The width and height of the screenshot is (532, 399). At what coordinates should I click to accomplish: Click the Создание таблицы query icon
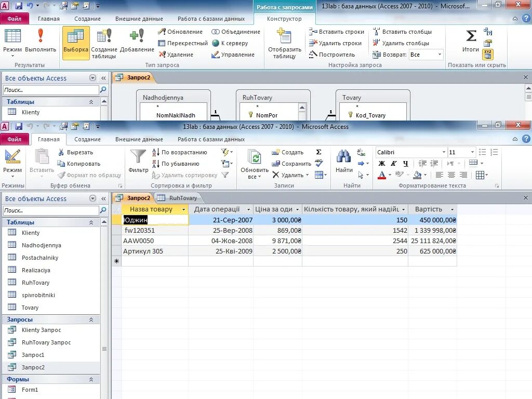pos(104,43)
